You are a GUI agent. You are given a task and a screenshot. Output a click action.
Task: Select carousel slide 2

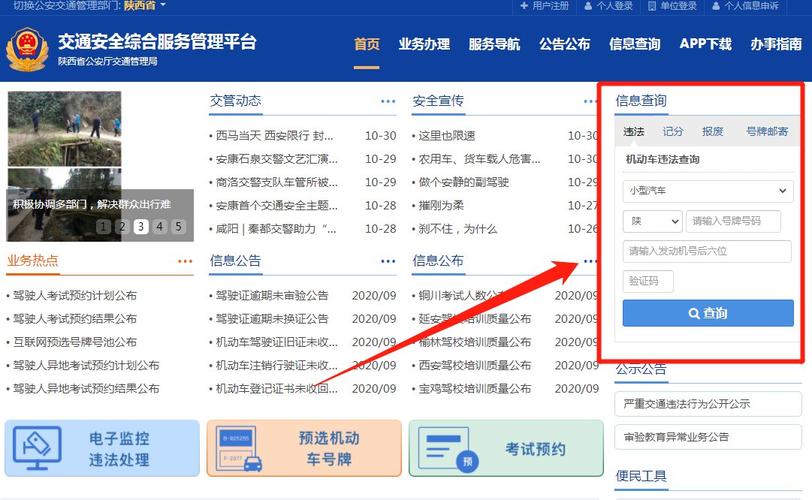[122, 227]
